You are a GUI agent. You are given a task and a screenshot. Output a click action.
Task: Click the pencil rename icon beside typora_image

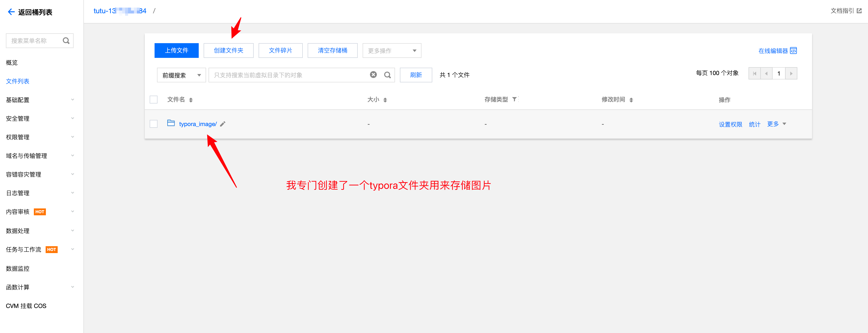tap(223, 124)
